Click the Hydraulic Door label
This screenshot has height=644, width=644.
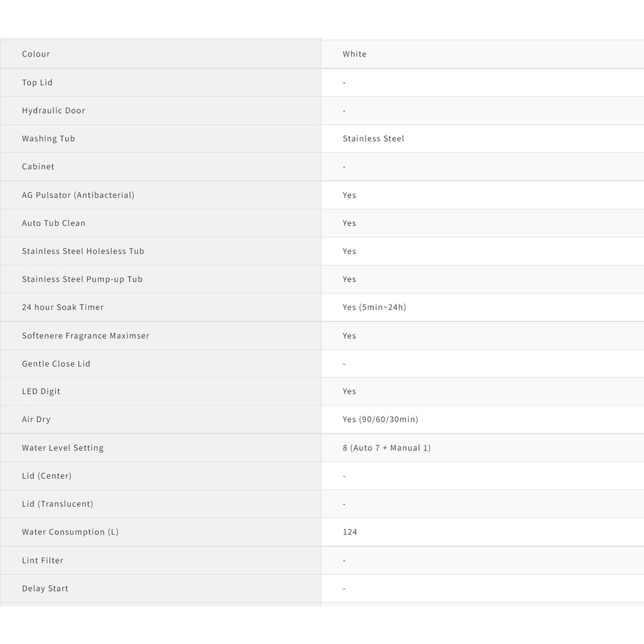coord(53,111)
